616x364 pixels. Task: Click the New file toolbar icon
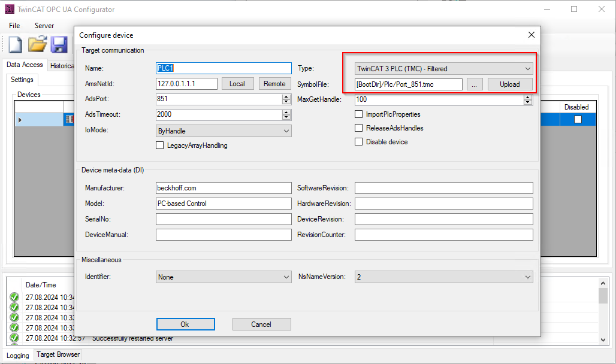click(x=15, y=45)
